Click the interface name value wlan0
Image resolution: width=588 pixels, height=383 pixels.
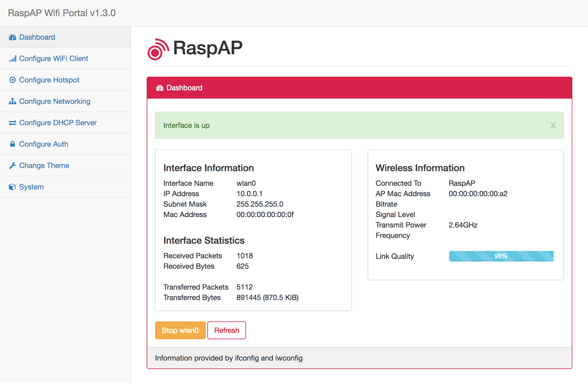tap(246, 183)
